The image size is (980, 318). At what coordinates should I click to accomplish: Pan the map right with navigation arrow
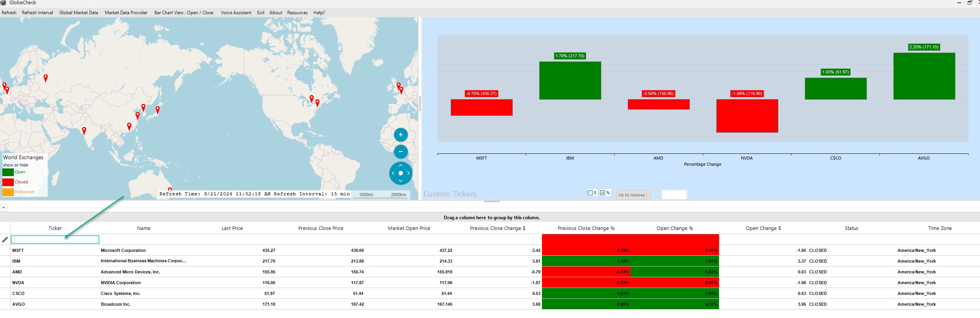(408, 173)
